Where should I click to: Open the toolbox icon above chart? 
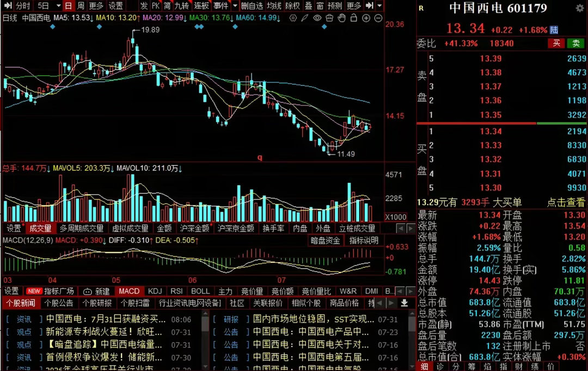pos(329,17)
